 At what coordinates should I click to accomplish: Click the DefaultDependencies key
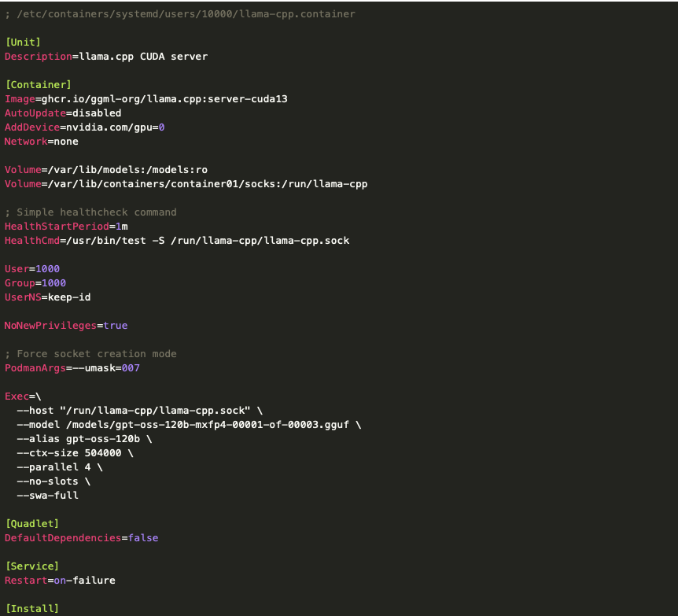pyautogui.click(x=63, y=538)
